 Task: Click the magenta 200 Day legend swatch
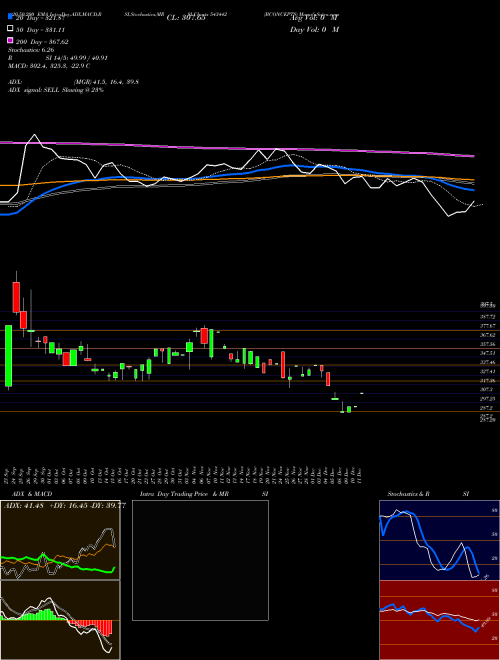(10, 41)
